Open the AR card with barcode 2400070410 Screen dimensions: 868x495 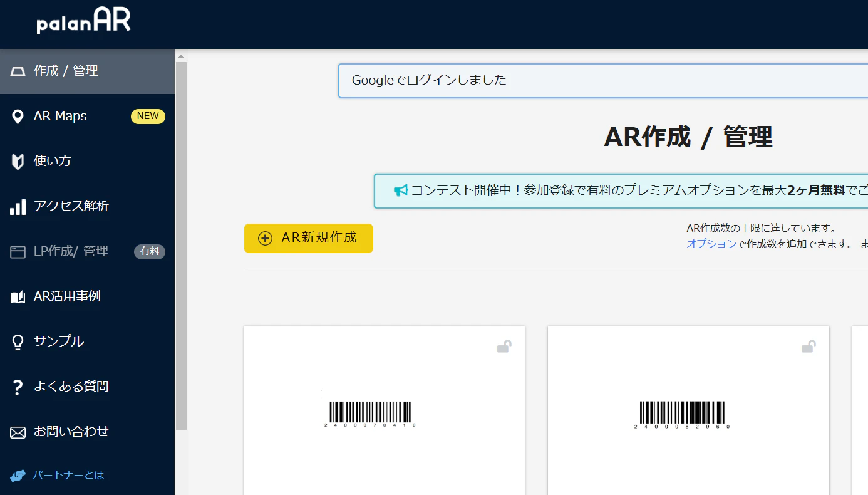coord(385,410)
